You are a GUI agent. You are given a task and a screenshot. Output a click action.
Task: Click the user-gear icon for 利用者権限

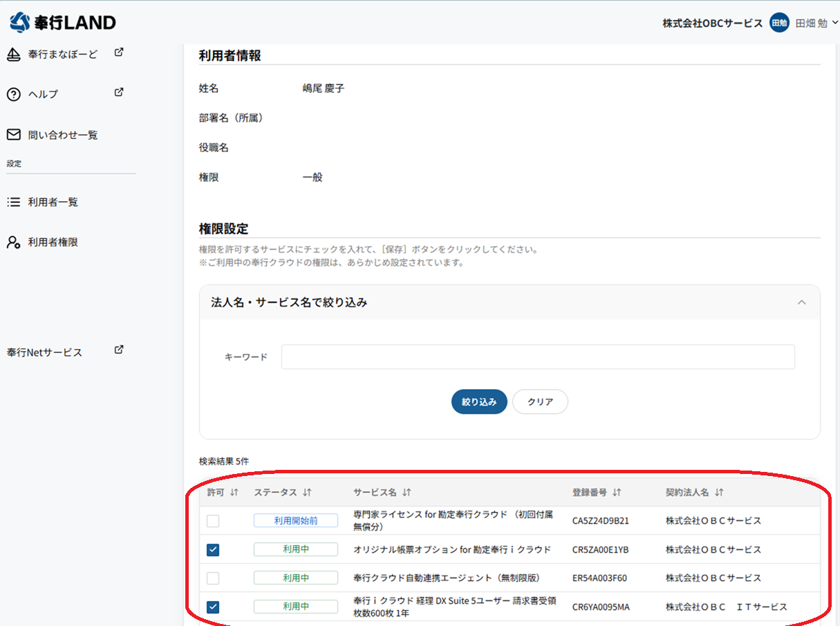pos(13,243)
